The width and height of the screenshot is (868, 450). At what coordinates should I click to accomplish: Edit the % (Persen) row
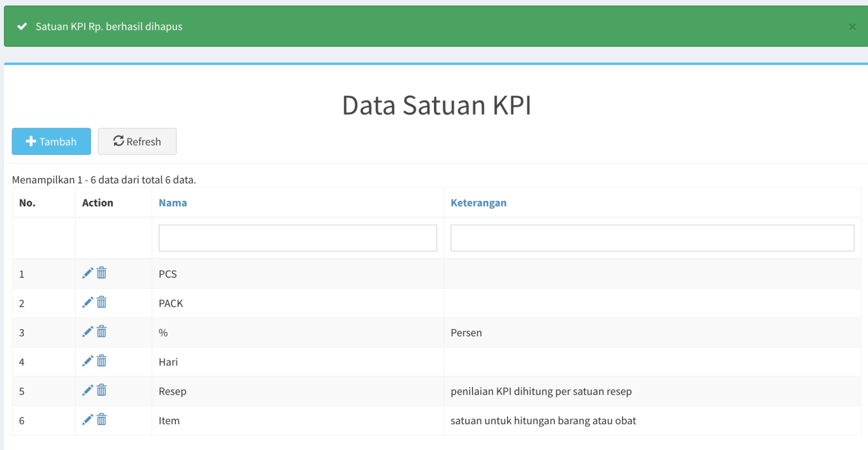[87, 331]
